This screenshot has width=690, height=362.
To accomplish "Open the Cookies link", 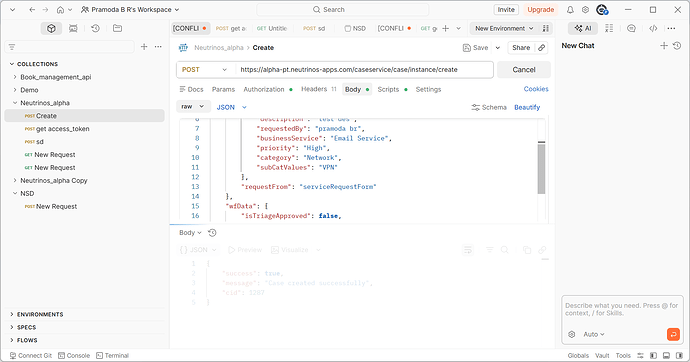I will [x=536, y=89].
